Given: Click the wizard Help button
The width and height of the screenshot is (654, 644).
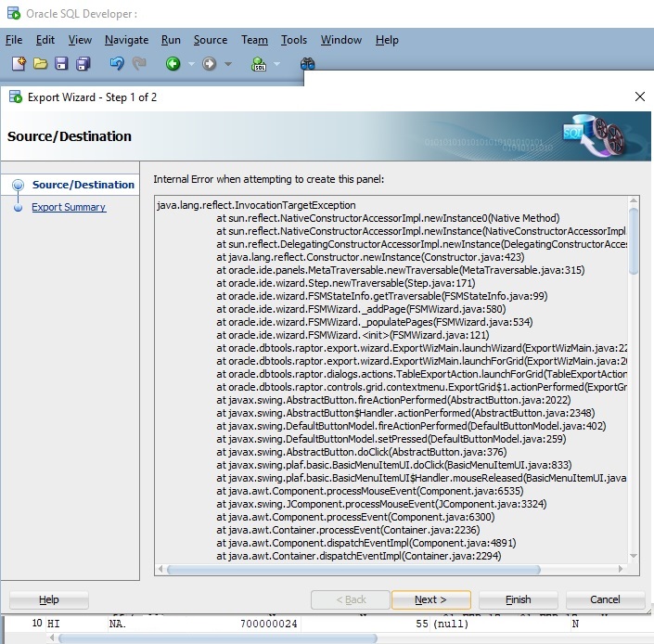Looking at the screenshot, I should (49, 599).
